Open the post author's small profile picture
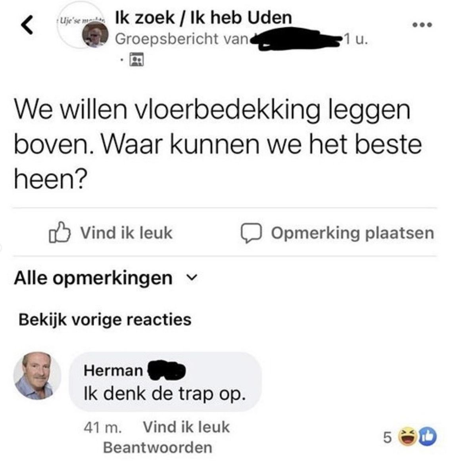The height and width of the screenshot is (463, 476). (x=95, y=34)
